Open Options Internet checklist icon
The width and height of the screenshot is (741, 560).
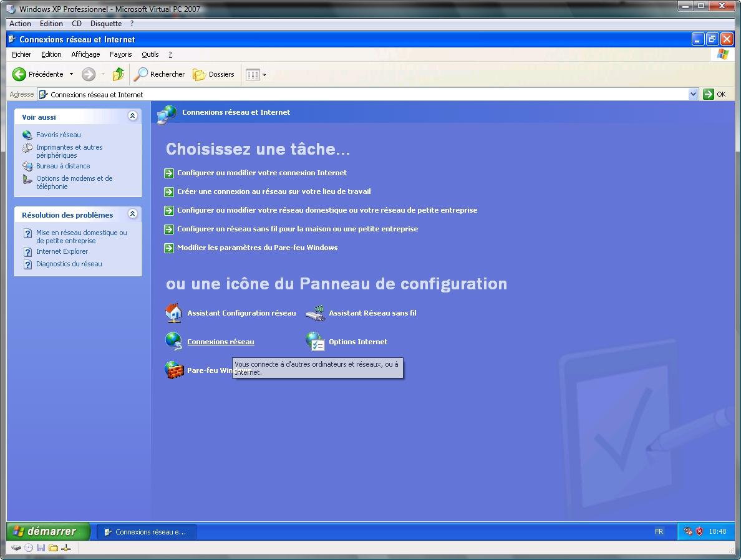tap(315, 341)
